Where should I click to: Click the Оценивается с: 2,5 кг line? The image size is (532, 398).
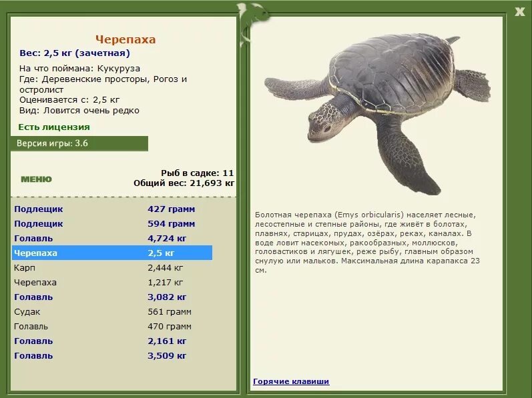pos(69,100)
